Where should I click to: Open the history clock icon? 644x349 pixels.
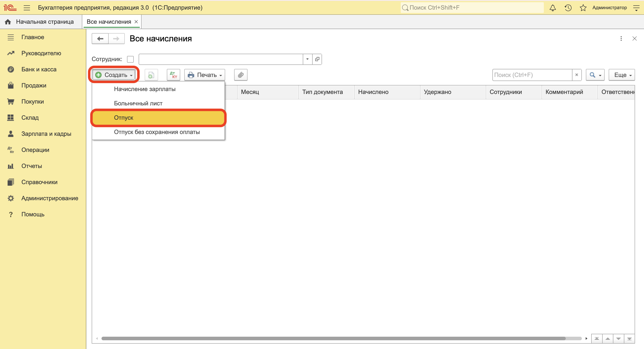click(x=568, y=8)
